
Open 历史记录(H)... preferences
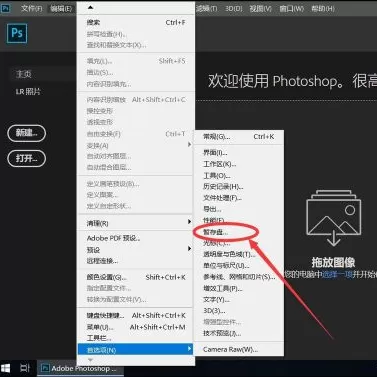click(239, 186)
